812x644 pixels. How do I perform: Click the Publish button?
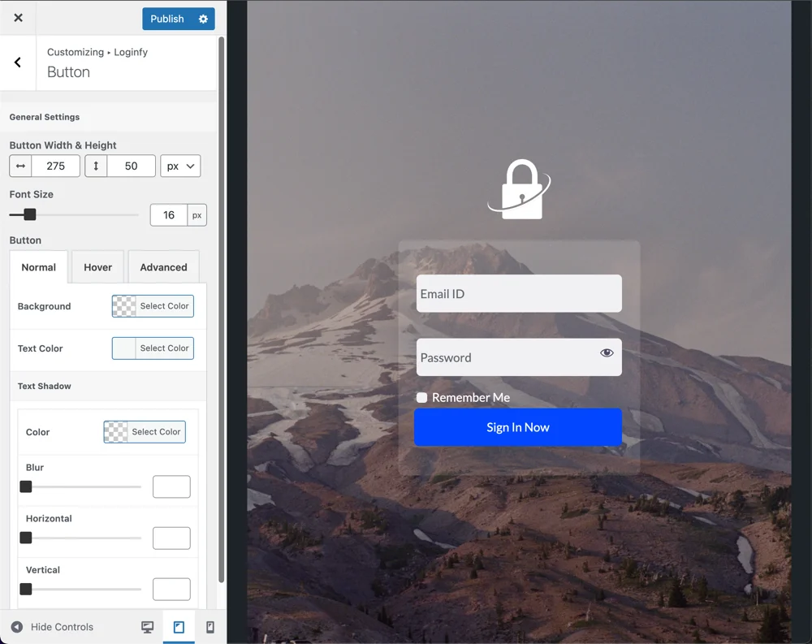pos(167,19)
